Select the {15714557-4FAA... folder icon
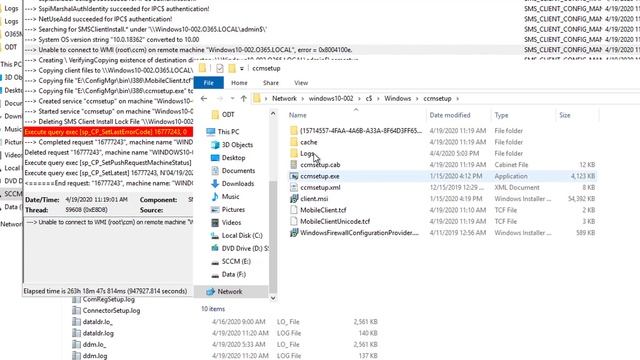 pos(293,131)
